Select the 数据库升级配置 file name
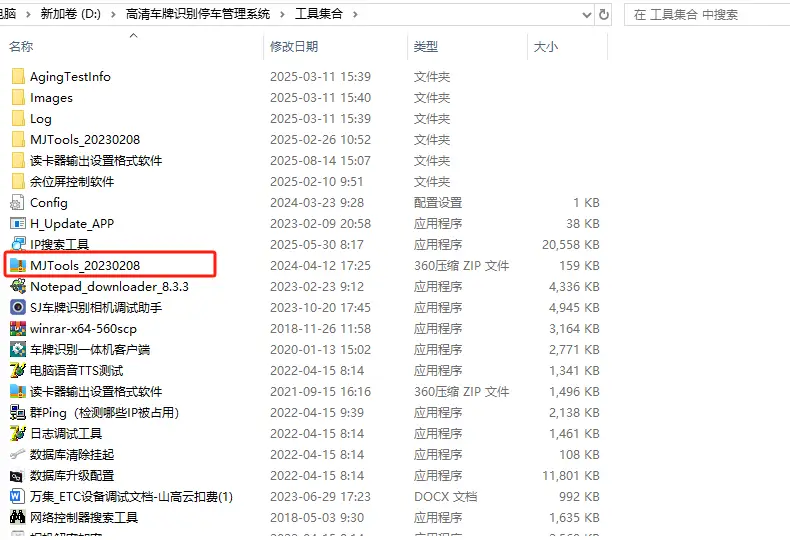Viewport: 790px width, 540px height. (72, 476)
